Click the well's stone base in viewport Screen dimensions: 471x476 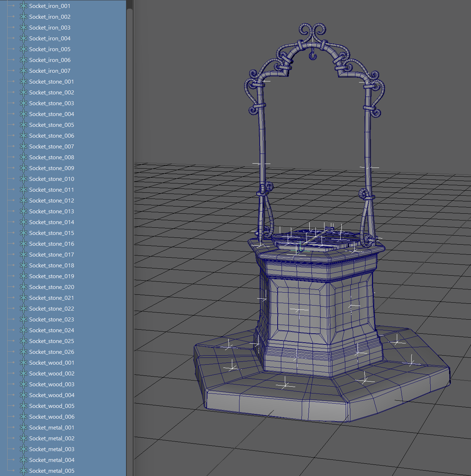pos(274,400)
